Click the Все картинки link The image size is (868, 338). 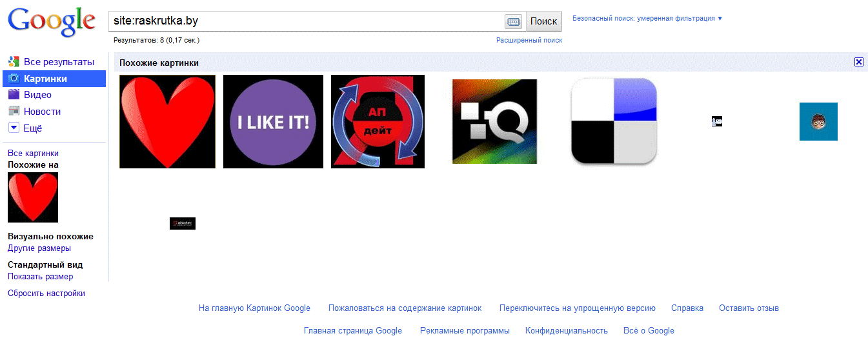33,154
